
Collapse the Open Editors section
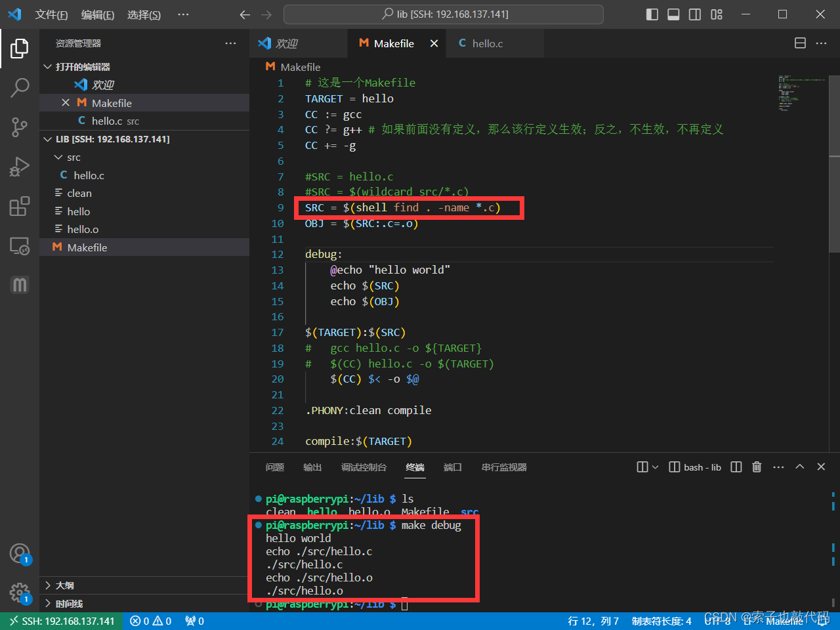(x=144, y=67)
